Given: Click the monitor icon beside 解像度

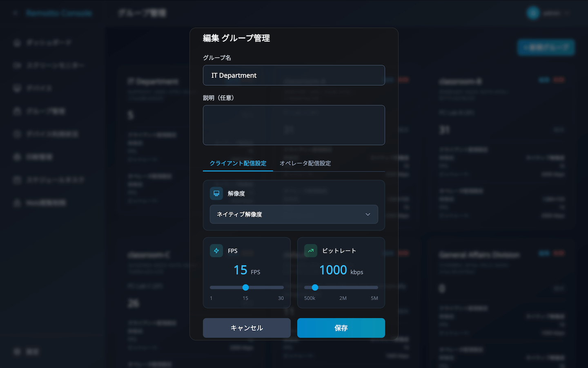Looking at the screenshot, I should point(216,193).
